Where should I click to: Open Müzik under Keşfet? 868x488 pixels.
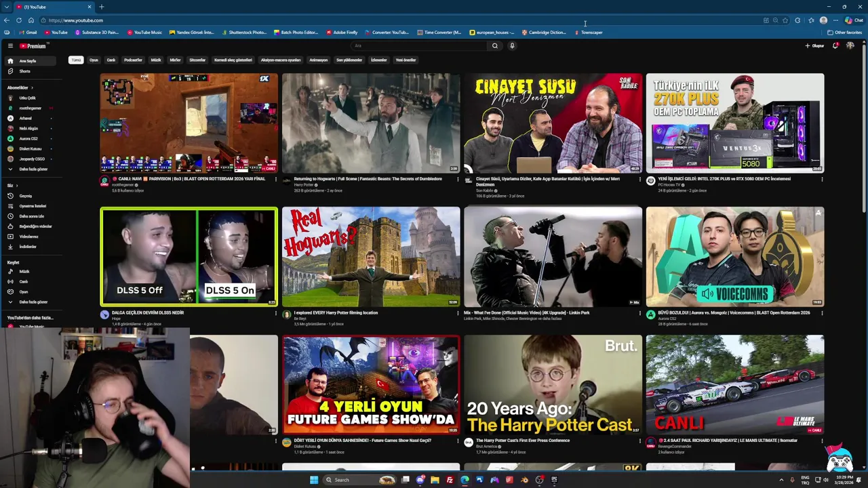(x=24, y=271)
